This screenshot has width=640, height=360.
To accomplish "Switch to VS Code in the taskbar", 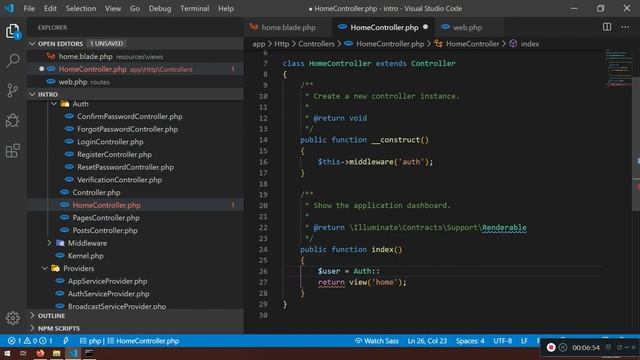I will point(73,353).
